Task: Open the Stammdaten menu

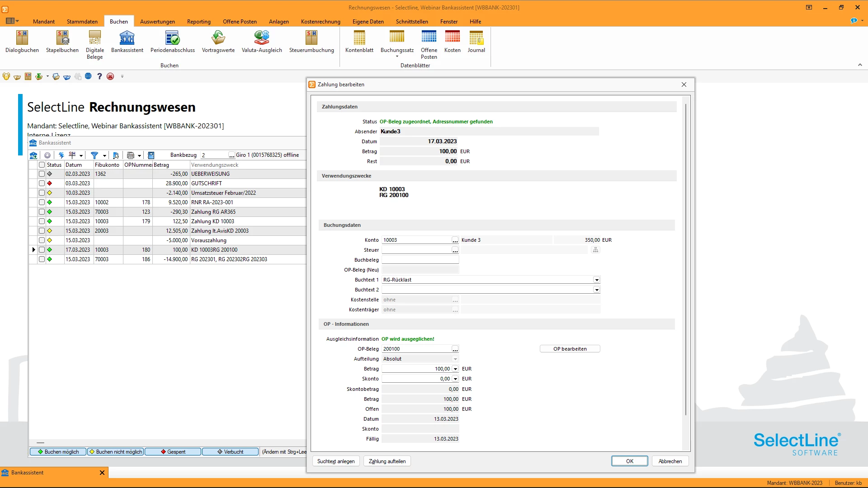Action: pyautogui.click(x=82, y=21)
